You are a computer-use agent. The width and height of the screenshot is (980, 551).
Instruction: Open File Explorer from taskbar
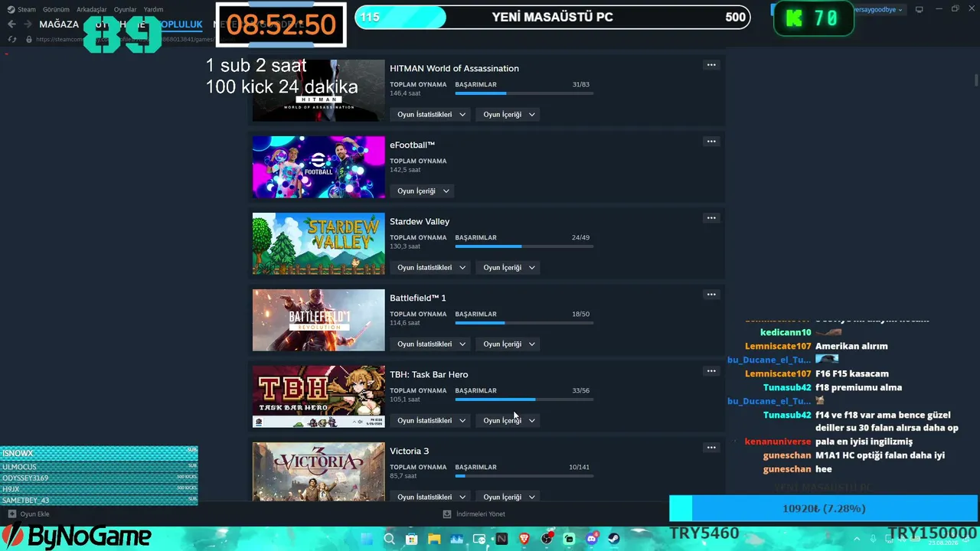coord(434,539)
